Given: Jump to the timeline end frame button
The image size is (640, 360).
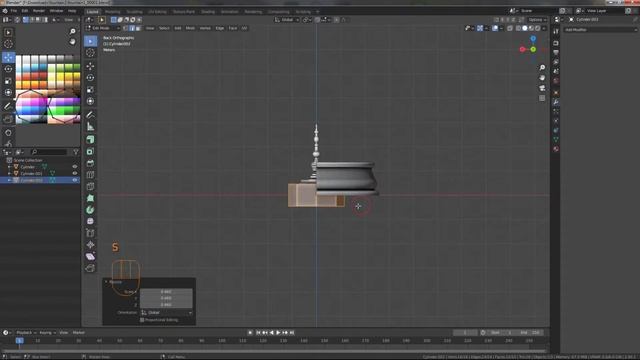Looking at the screenshot, I should [x=292, y=333].
